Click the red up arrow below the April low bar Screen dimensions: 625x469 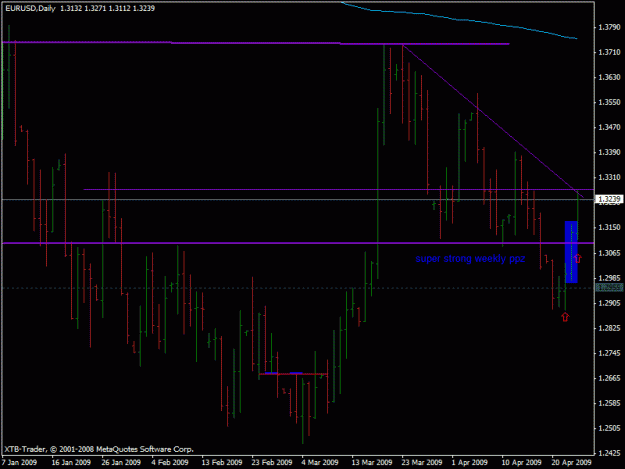tap(565, 317)
